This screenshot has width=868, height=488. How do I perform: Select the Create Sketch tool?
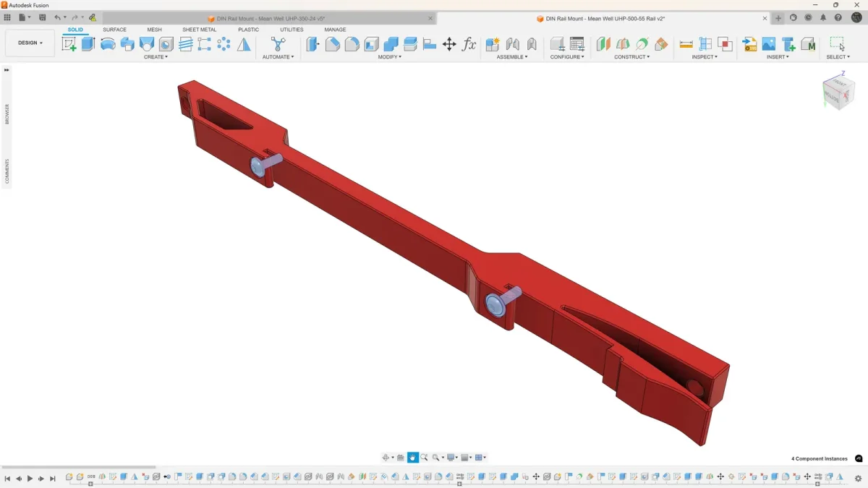(69, 44)
